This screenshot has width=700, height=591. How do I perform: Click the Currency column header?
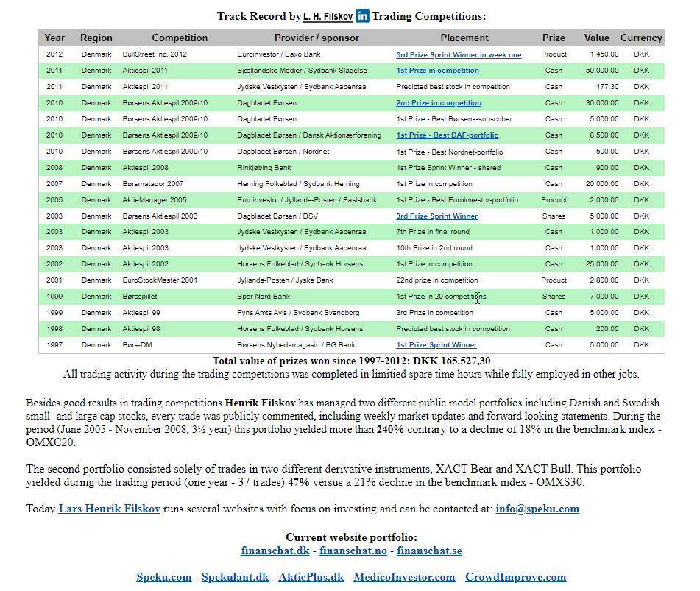[x=641, y=38]
